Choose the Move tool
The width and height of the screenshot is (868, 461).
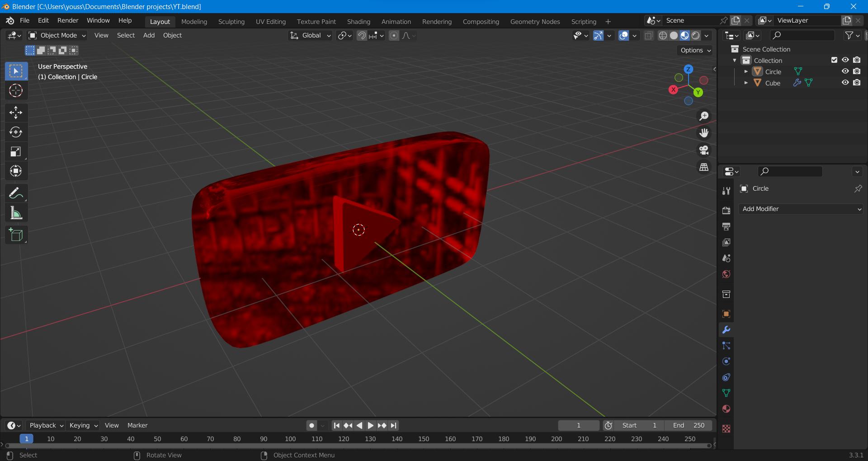(x=16, y=113)
